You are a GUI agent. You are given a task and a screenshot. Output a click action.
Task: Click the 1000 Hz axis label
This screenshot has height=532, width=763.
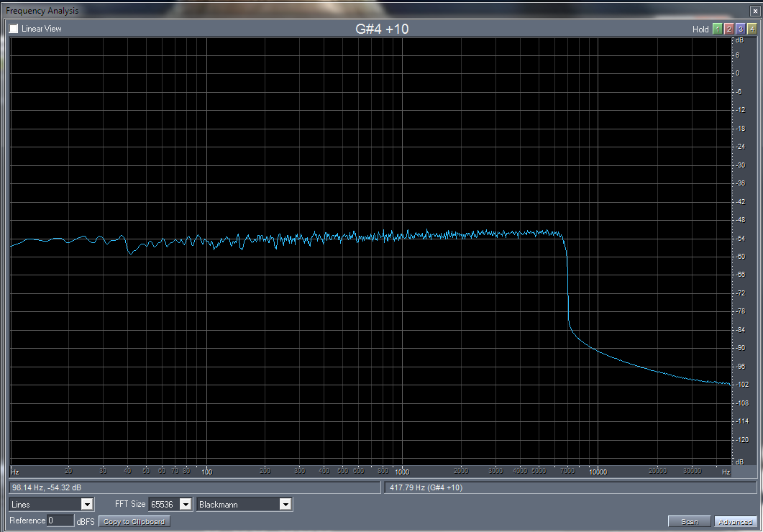pyautogui.click(x=402, y=472)
